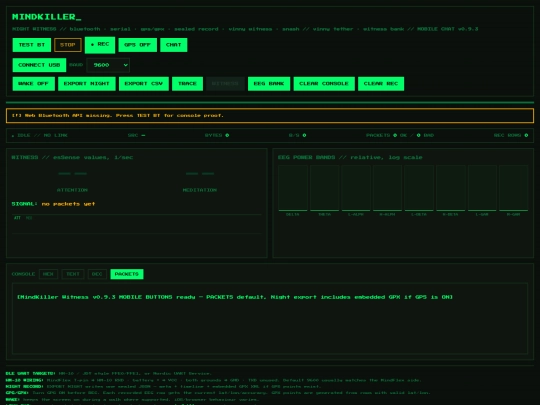Image resolution: width=540 pixels, height=405 pixels.
Task: Click the PACKETS OK / BAD counter
Action: pyautogui.click(x=400, y=135)
